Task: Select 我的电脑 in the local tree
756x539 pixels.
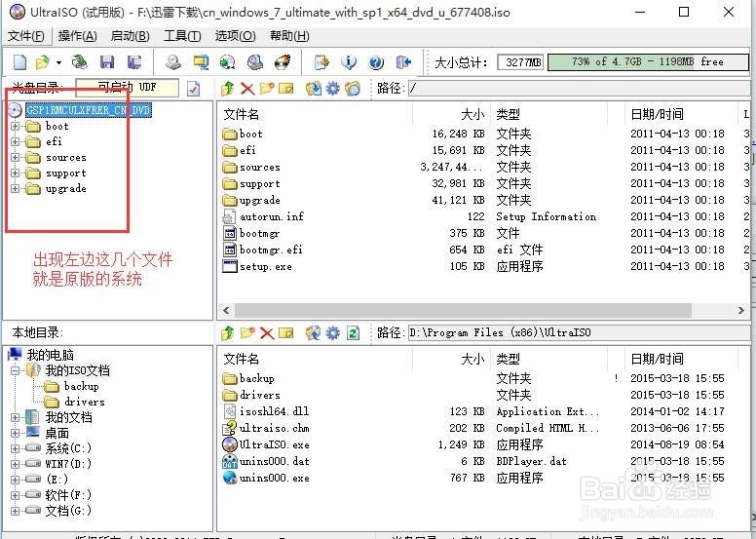Action: pos(50,355)
